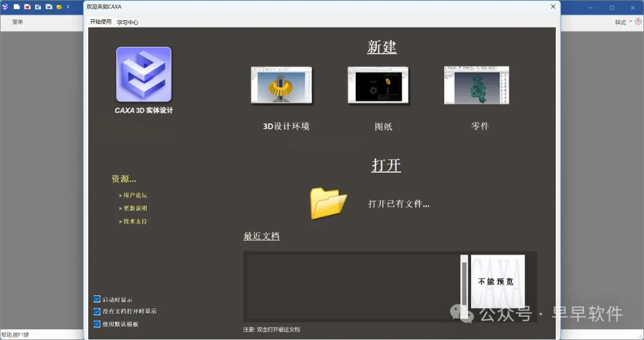
Task: Click the third quick-access icon with blue drawing
Action: point(38,7)
